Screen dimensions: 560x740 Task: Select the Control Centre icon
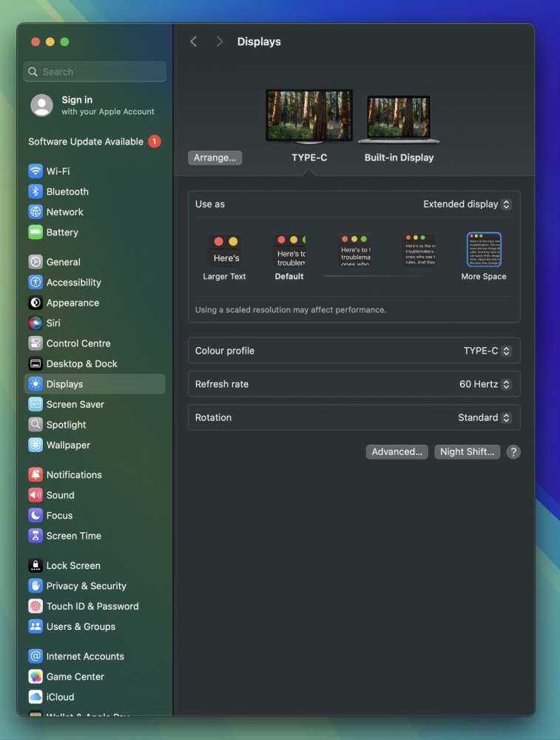click(x=36, y=343)
